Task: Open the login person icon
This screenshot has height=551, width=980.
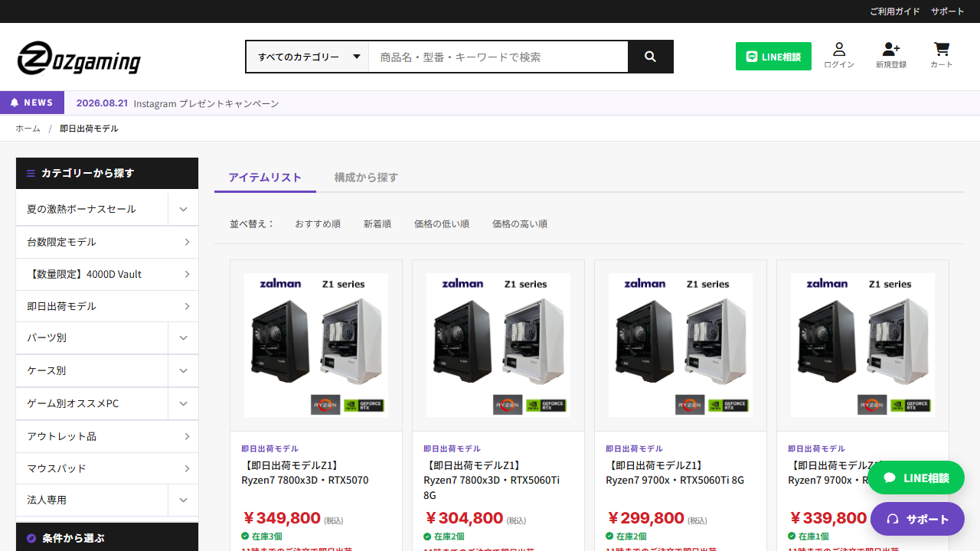Action: [839, 56]
